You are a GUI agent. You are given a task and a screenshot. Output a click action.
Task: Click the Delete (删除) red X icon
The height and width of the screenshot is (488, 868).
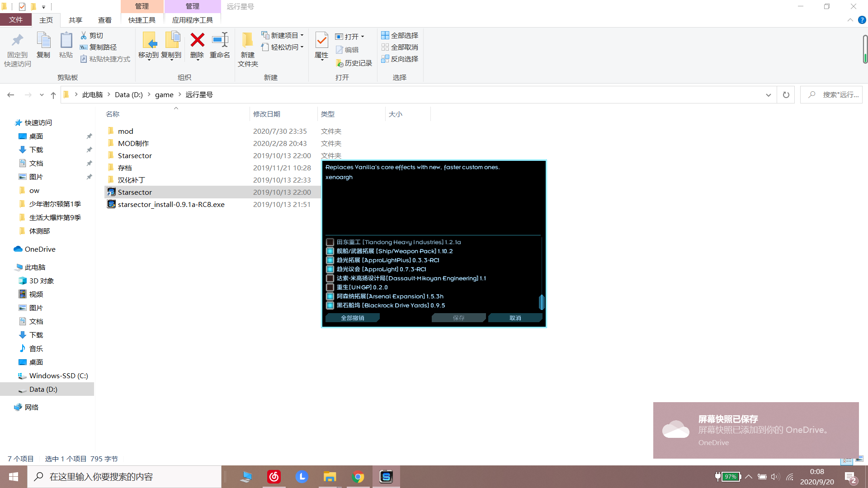pyautogui.click(x=197, y=41)
